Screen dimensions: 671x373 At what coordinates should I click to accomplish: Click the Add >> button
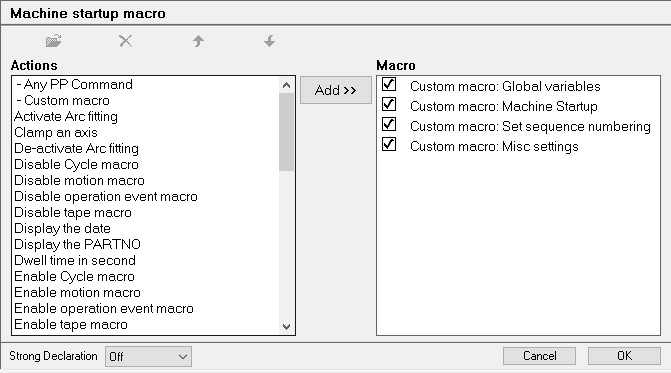336,90
